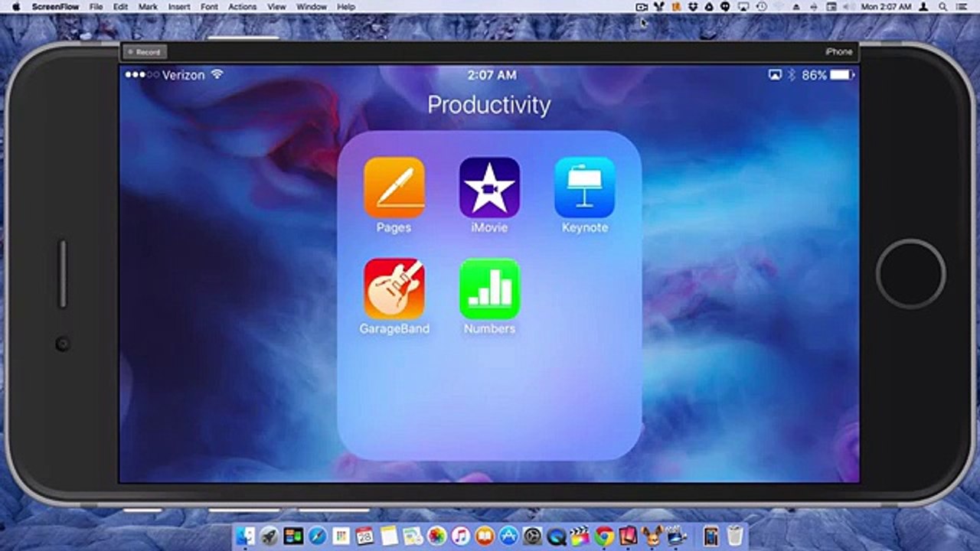Click the 2:07 AM time on iPhone status bar
Viewport: 980px width, 551px height.
(492, 75)
